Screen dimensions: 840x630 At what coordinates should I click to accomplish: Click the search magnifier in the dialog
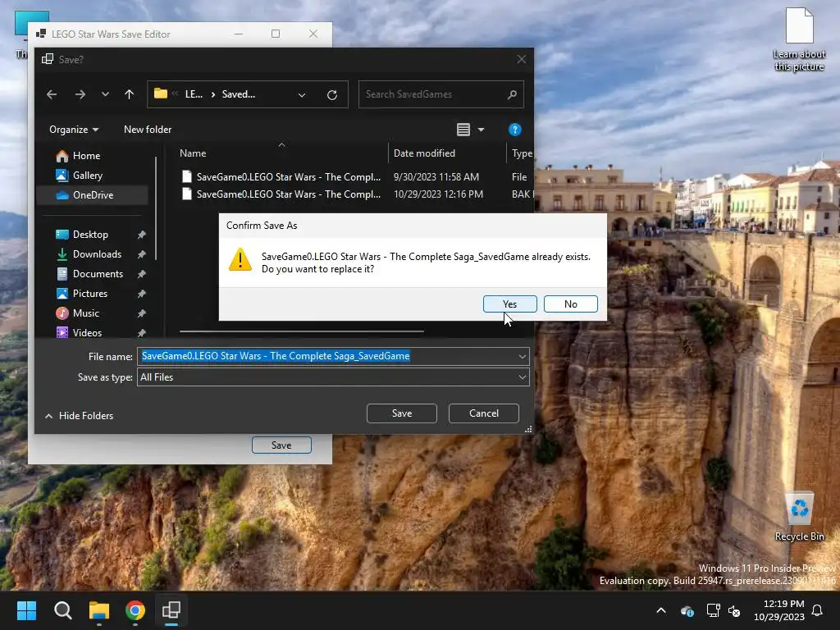point(512,94)
